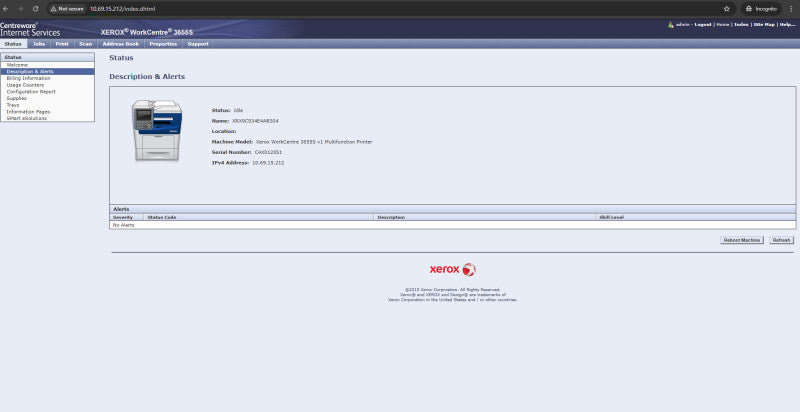800x412 pixels.
Task: Open the Incognito profile indicator
Action: (x=761, y=9)
